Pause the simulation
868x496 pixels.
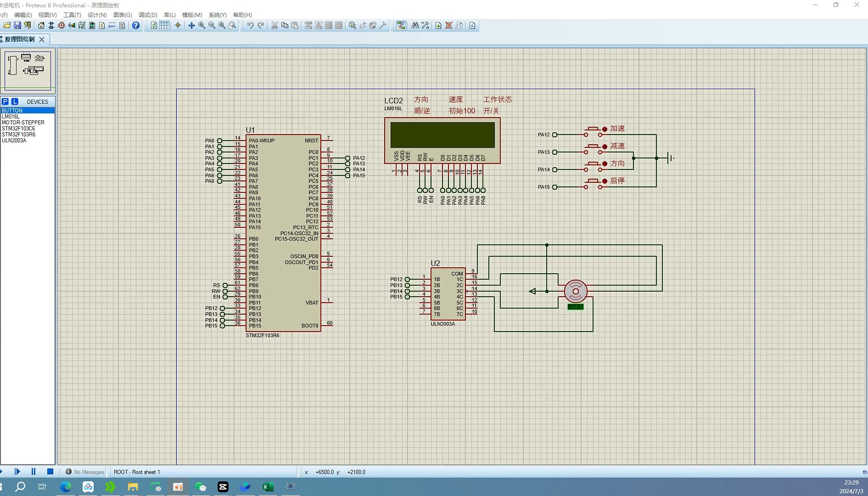(x=34, y=472)
